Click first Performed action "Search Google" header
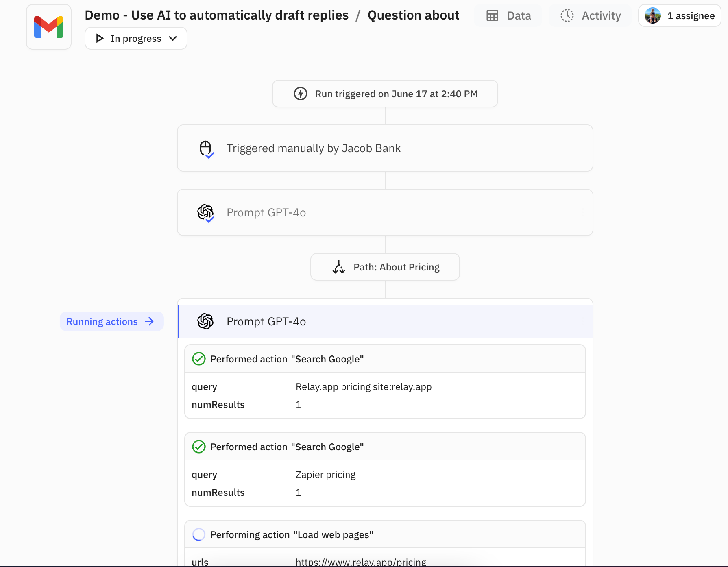The height and width of the screenshot is (567, 728). pos(385,359)
